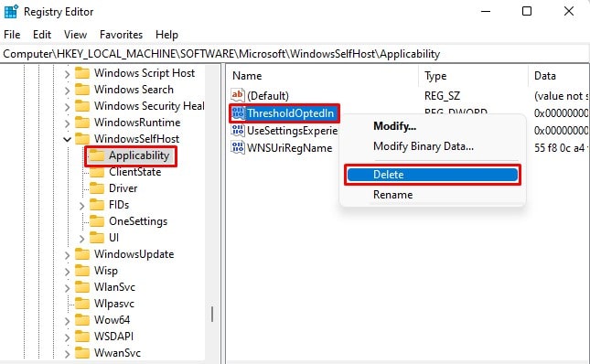Click the Wlpasvc folder icon
The image size is (590, 364).
coord(82,304)
